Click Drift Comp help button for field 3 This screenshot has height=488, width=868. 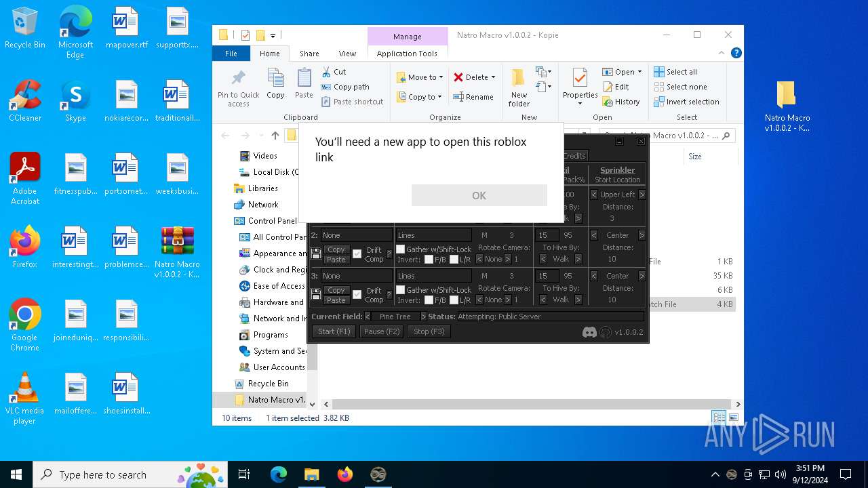coord(389,295)
